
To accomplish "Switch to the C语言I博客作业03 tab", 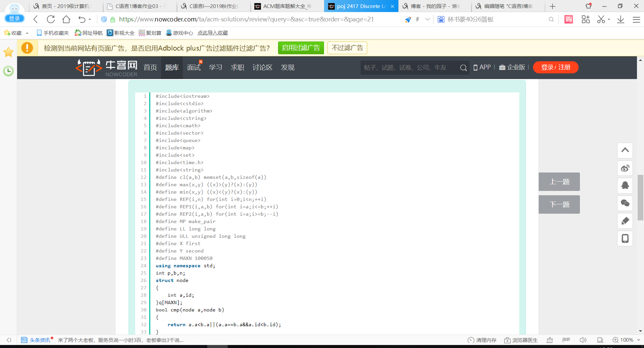I will [140, 6].
